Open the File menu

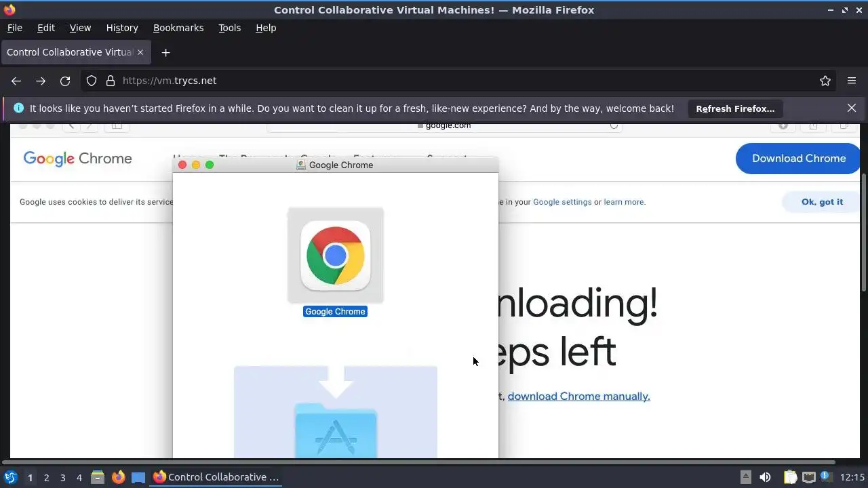(x=14, y=28)
